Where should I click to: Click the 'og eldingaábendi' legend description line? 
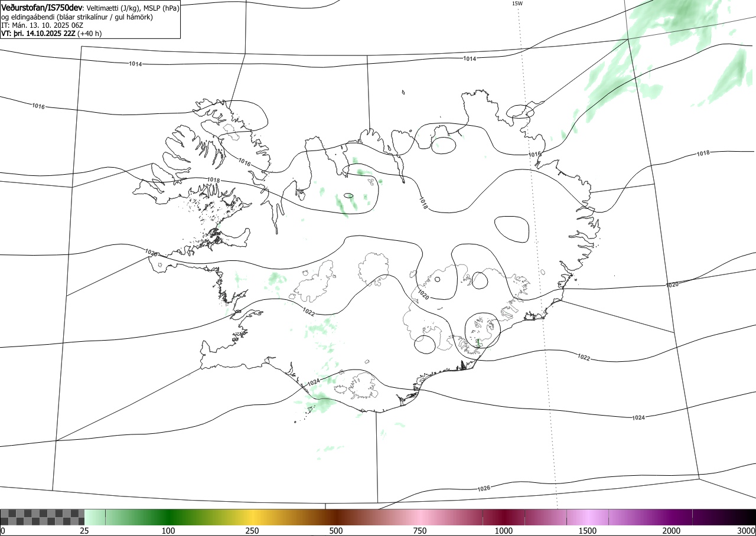77,17
